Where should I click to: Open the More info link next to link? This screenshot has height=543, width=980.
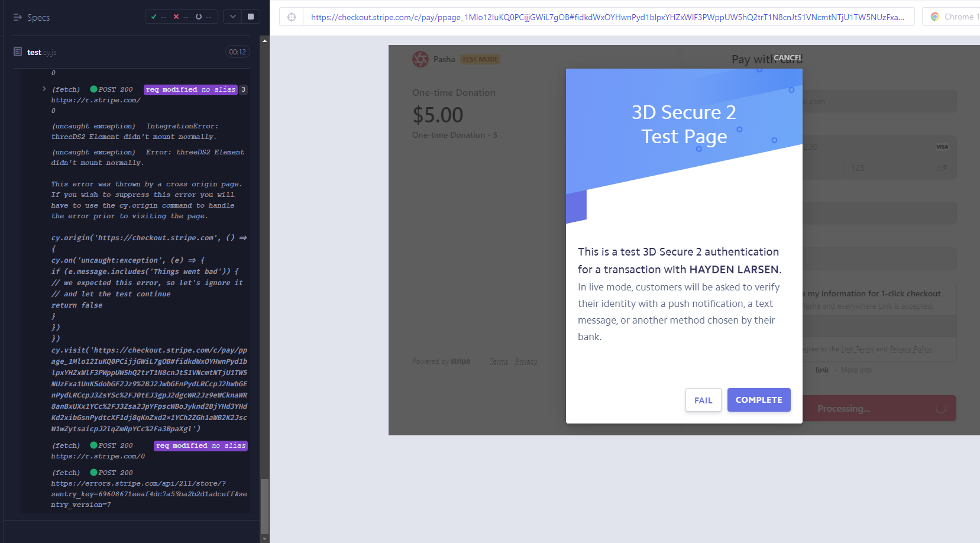coord(856,370)
